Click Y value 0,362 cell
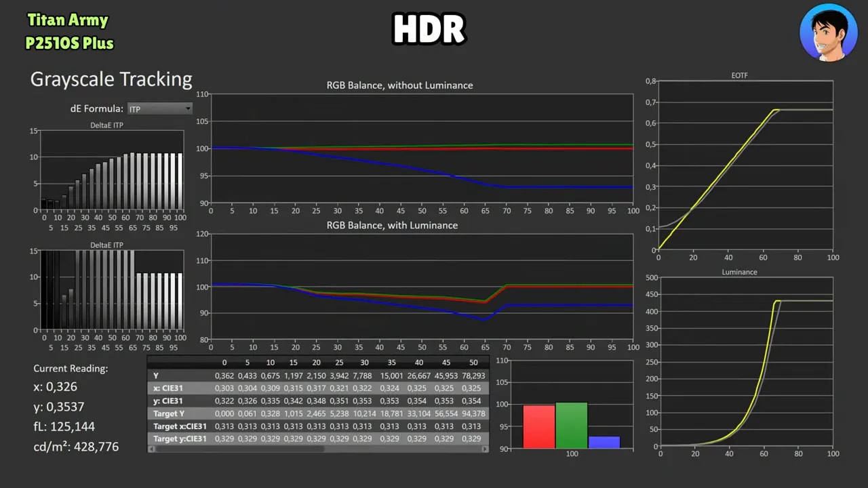The width and height of the screenshot is (868, 488). pyautogui.click(x=224, y=375)
